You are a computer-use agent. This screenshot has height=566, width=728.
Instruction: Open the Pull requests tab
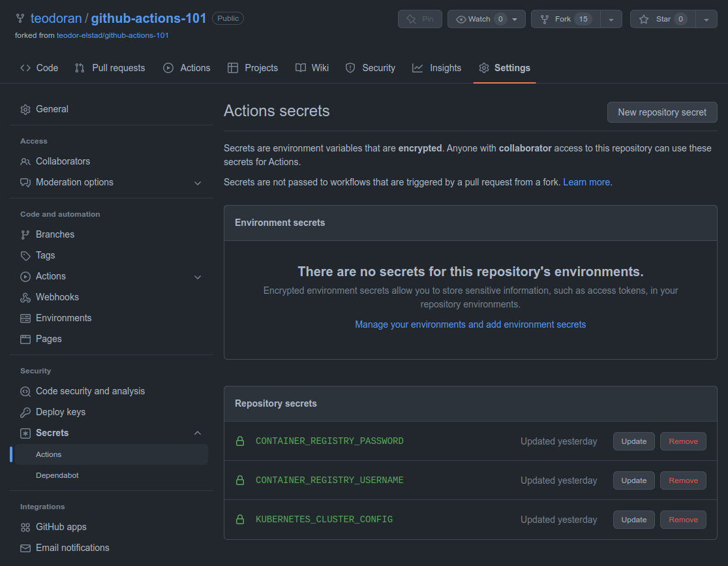pos(110,68)
